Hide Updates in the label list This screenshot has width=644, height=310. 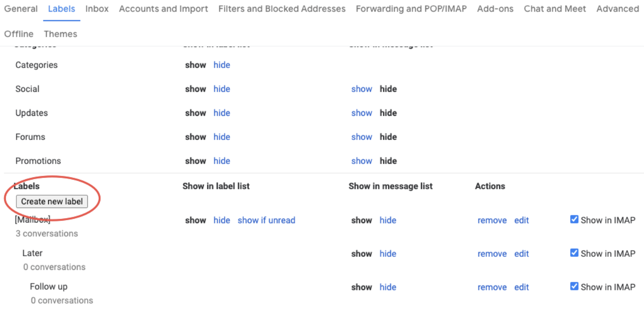pos(222,113)
